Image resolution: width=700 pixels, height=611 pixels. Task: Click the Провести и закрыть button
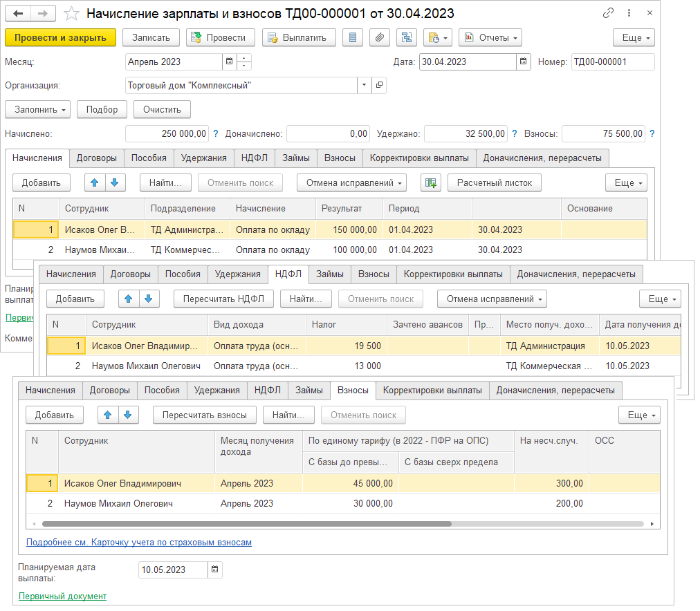pos(60,37)
